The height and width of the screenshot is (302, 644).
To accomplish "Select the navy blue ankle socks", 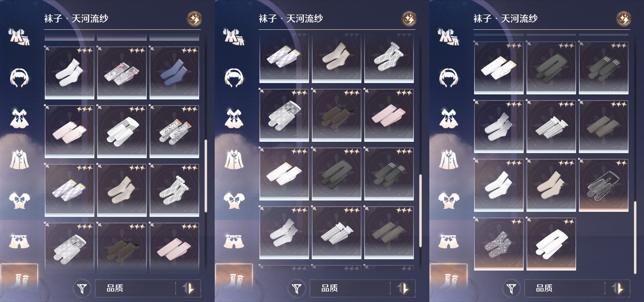I will click(174, 73).
